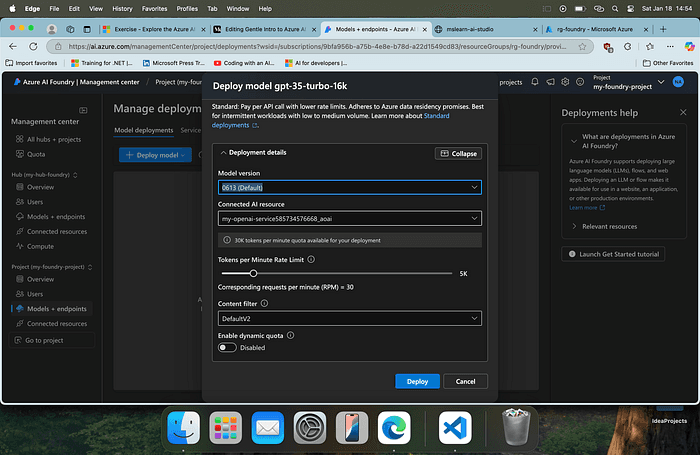
Task: Switch to rg-foundry Microsoft Azure tab
Action: coord(596,29)
